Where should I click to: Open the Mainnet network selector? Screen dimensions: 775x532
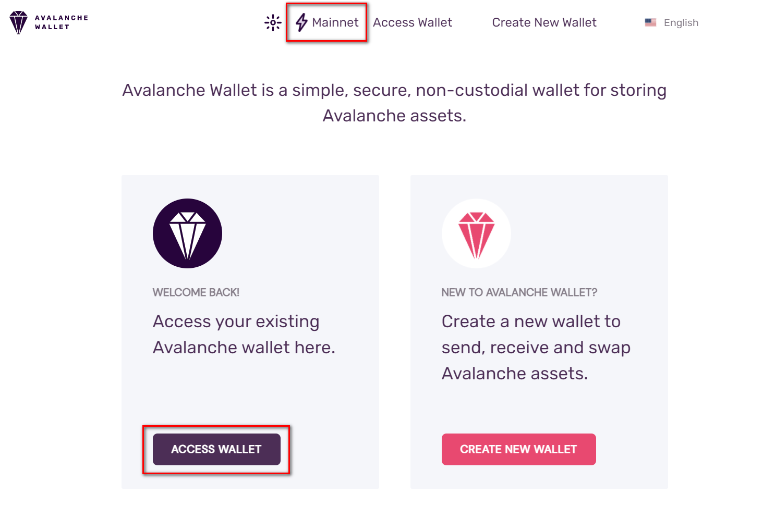(327, 22)
